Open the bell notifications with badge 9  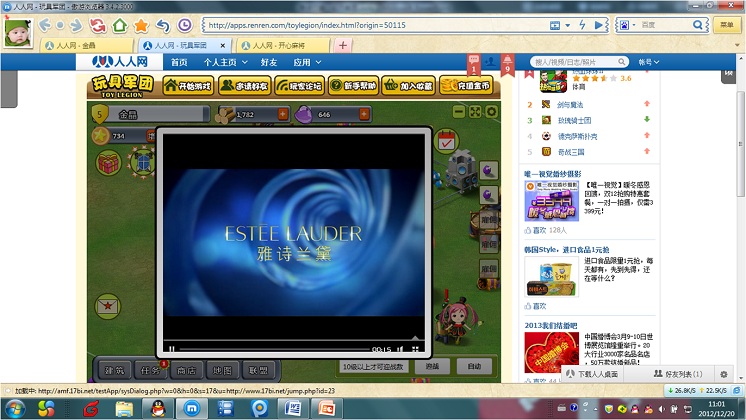pos(507,63)
